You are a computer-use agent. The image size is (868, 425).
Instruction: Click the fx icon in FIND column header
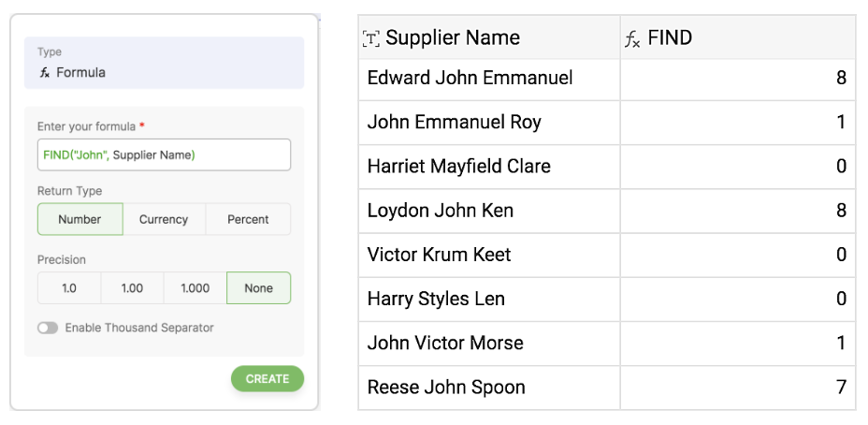tap(632, 38)
